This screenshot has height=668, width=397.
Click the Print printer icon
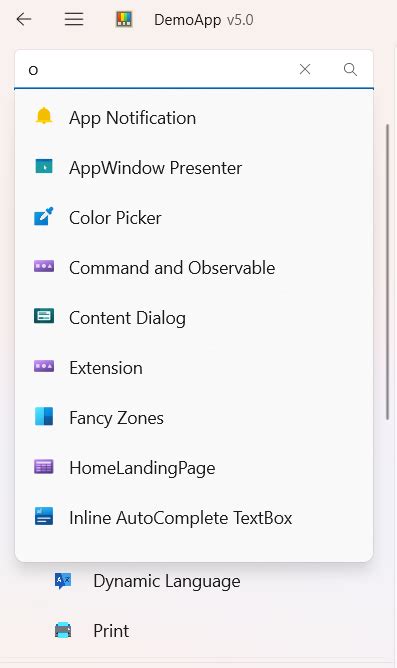click(x=63, y=630)
